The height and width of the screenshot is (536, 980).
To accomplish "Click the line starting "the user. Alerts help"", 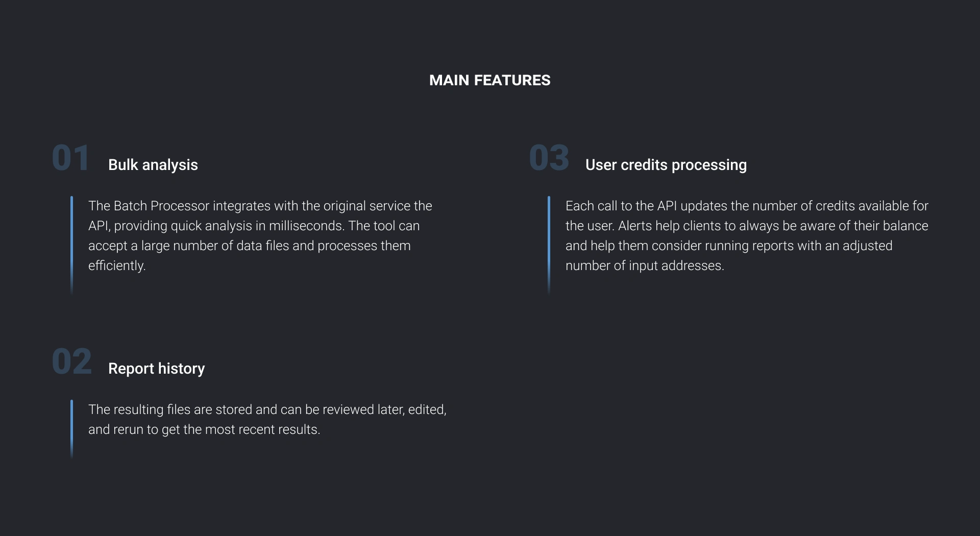I will pyautogui.click(x=747, y=226).
